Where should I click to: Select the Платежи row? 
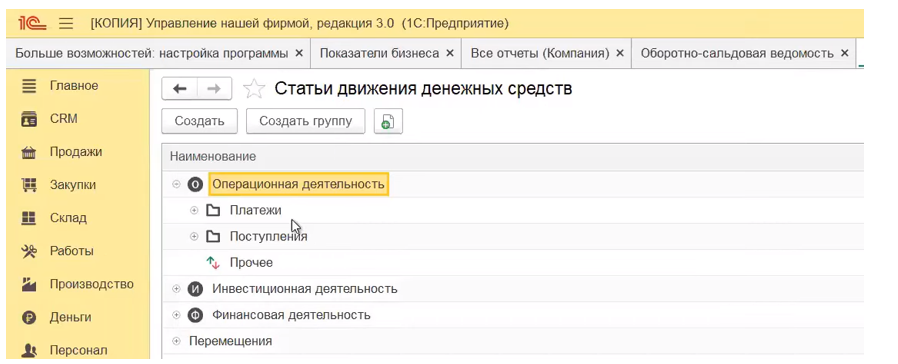(x=513, y=211)
